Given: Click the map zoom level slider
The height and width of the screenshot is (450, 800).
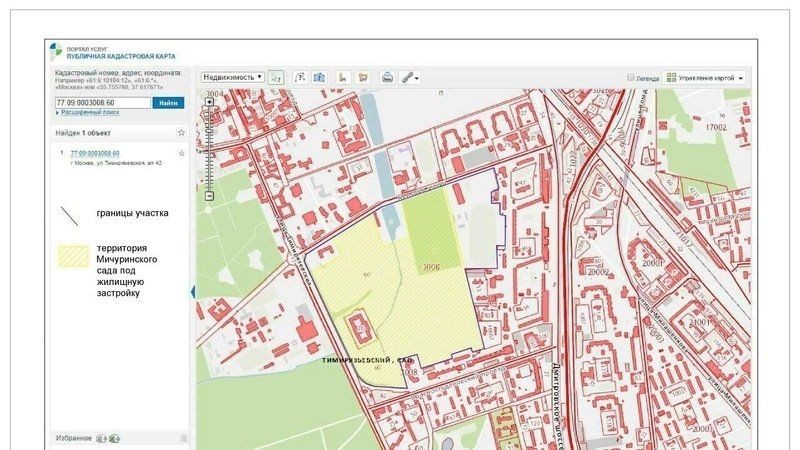Looking at the screenshot, I should coord(209,148).
